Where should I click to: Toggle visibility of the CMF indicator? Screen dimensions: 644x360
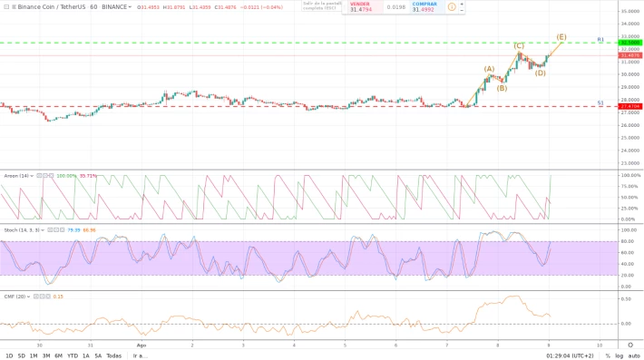click(x=36, y=297)
